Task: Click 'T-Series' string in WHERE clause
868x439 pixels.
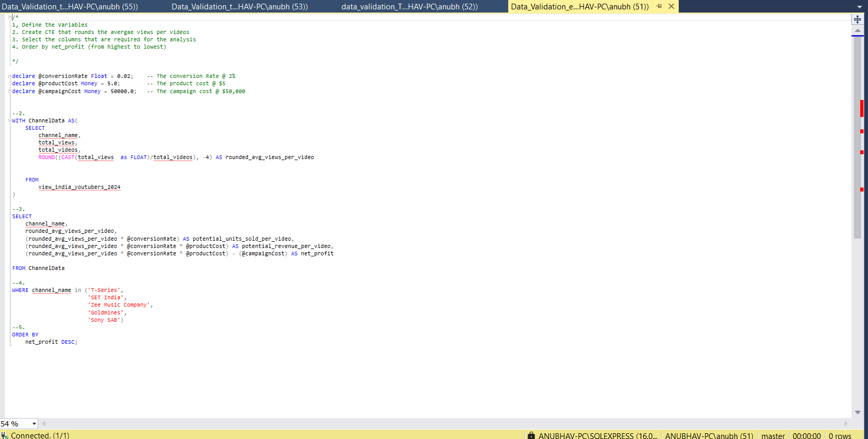Action: pyautogui.click(x=104, y=290)
